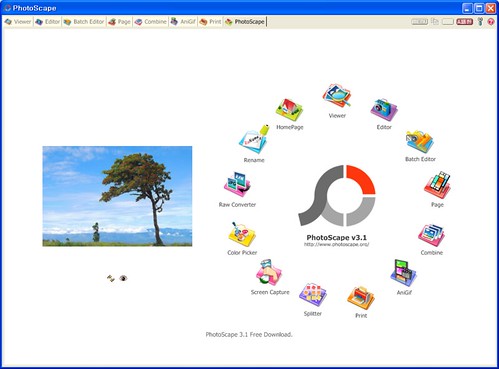Select the PhotoScape home tab
The width and height of the screenshot is (499, 369).
[245, 22]
